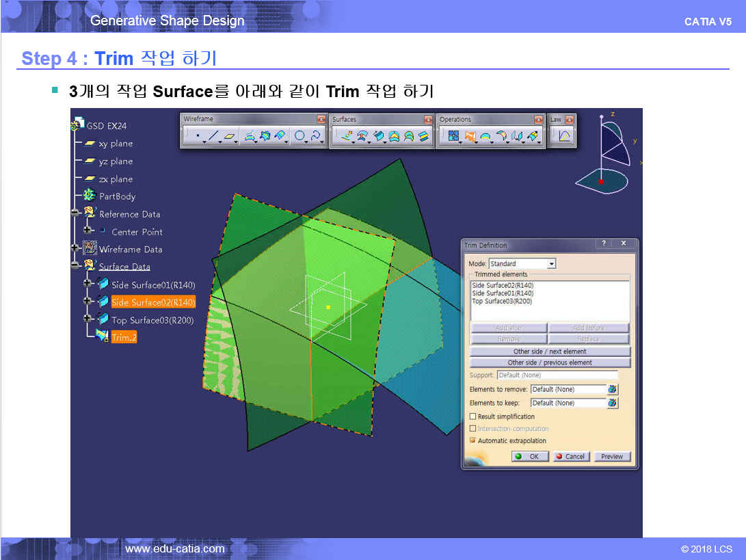Select Side Surface01(R140) in trimmed elements list
Screen dimensions: 746x560
[x=503, y=293]
